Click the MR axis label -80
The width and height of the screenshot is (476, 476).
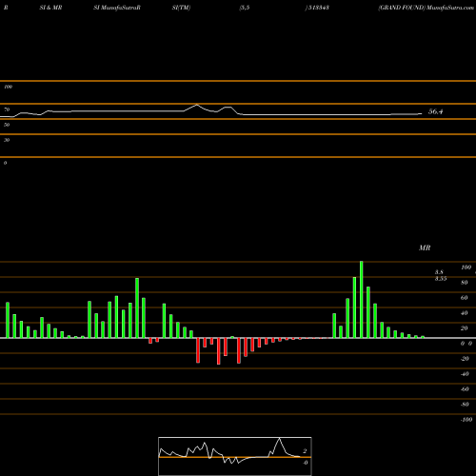coord(465,405)
